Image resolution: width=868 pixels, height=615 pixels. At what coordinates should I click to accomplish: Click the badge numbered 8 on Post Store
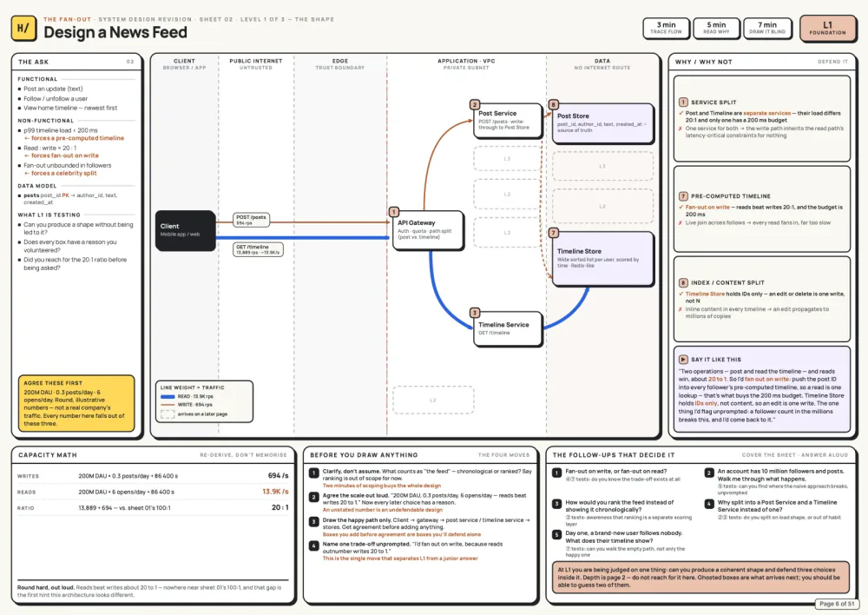pyautogui.click(x=553, y=104)
